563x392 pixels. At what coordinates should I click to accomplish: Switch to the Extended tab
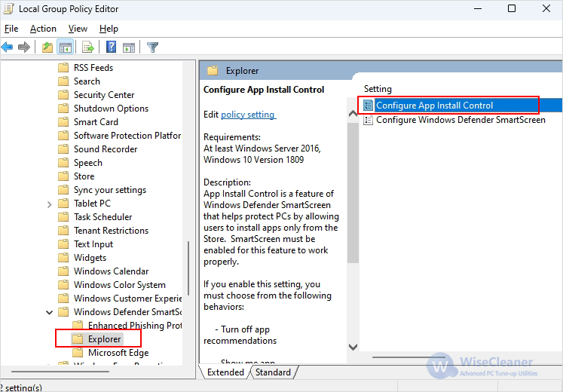pos(225,372)
